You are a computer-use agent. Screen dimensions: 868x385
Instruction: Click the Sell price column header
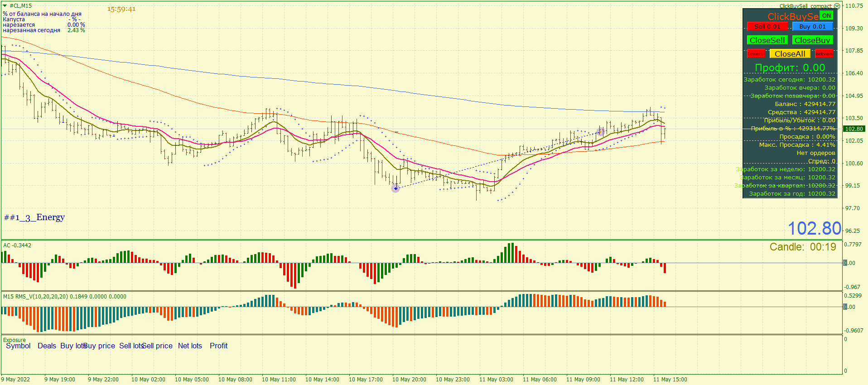157,346
